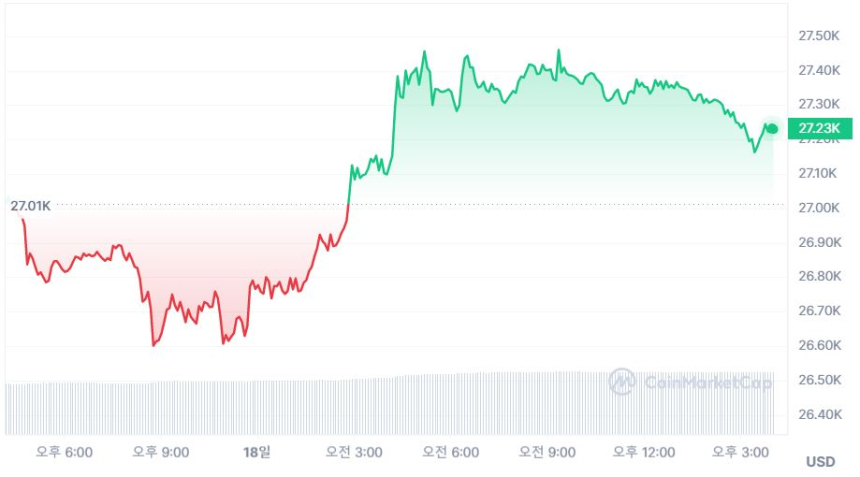Click the CoinMarketCap logo icon watermark
The width and height of the screenshot is (860, 477).
click(622, 381)
